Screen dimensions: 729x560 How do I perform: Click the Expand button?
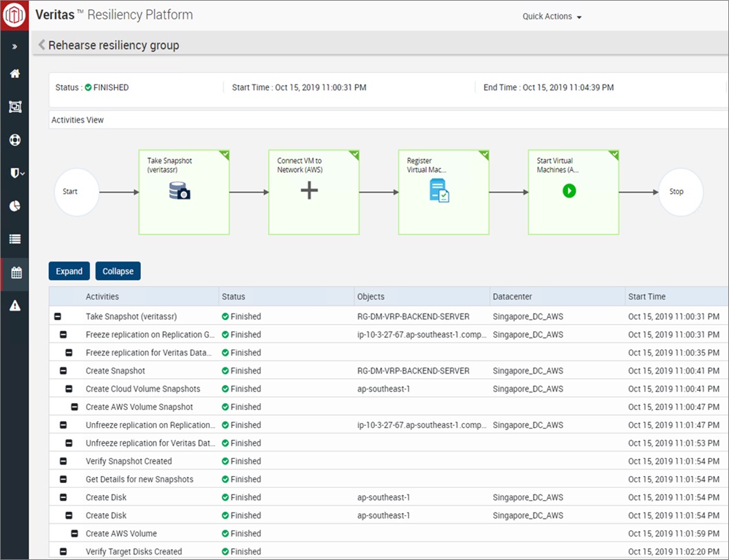[x=69, y=271]
